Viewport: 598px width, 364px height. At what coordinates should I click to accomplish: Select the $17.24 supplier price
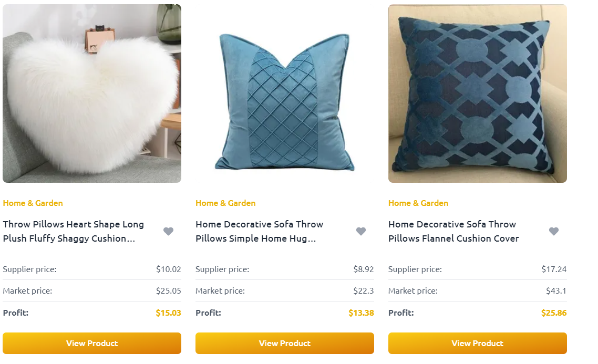(x=554, y=269)
